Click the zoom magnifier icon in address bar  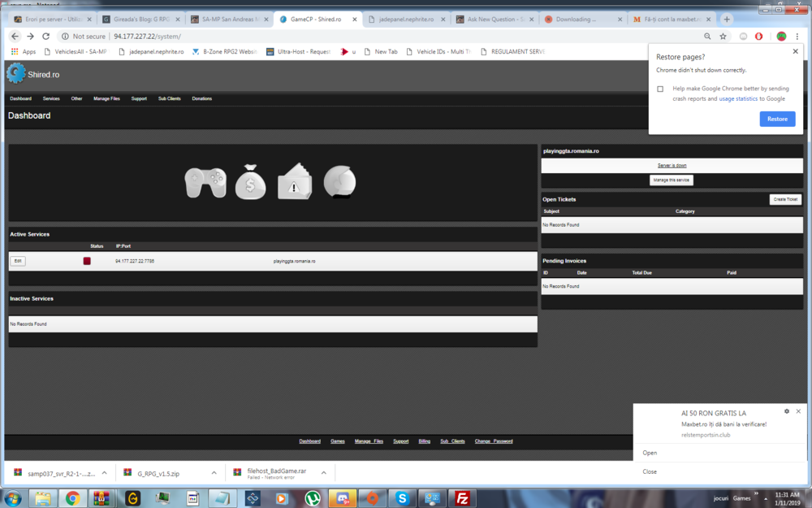[707, 37]
